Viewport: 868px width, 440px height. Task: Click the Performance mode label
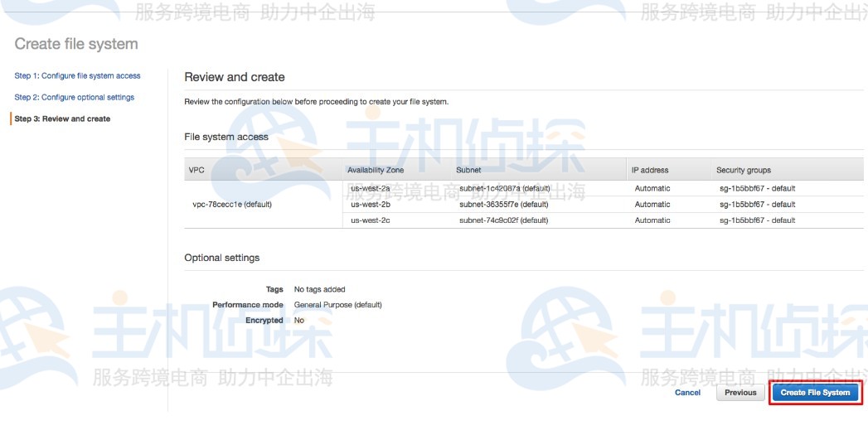247,305
